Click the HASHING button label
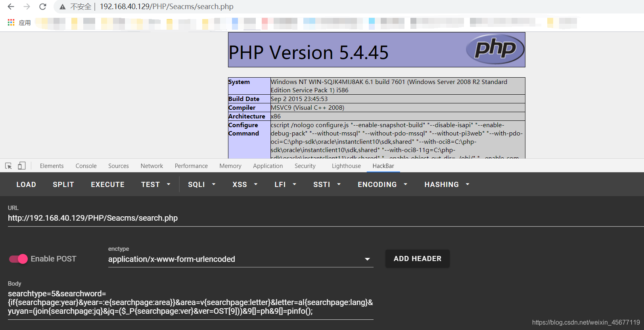This screenshot has width=644, height=330. [442, 185]
